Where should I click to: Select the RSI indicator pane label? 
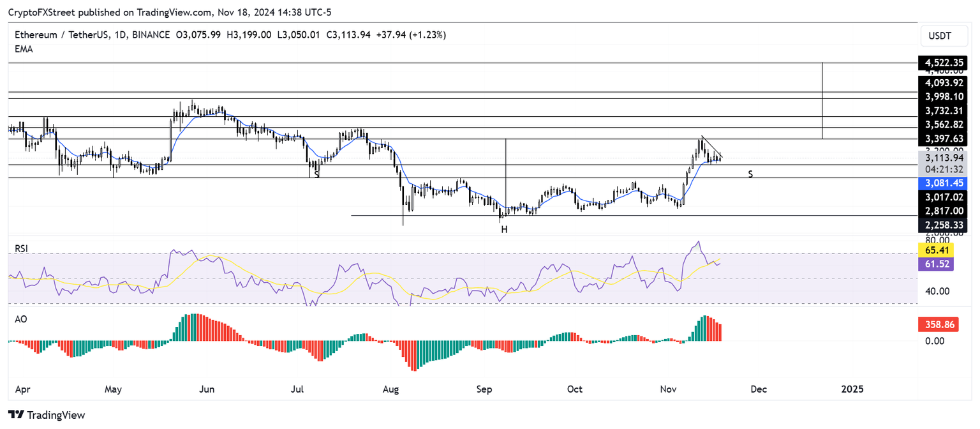(22, 248)
